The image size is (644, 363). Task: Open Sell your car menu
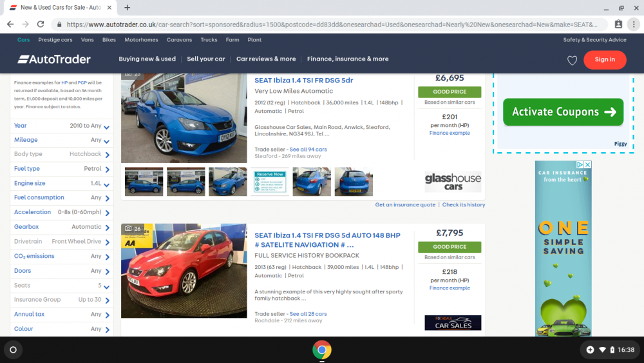pos(206,59)
